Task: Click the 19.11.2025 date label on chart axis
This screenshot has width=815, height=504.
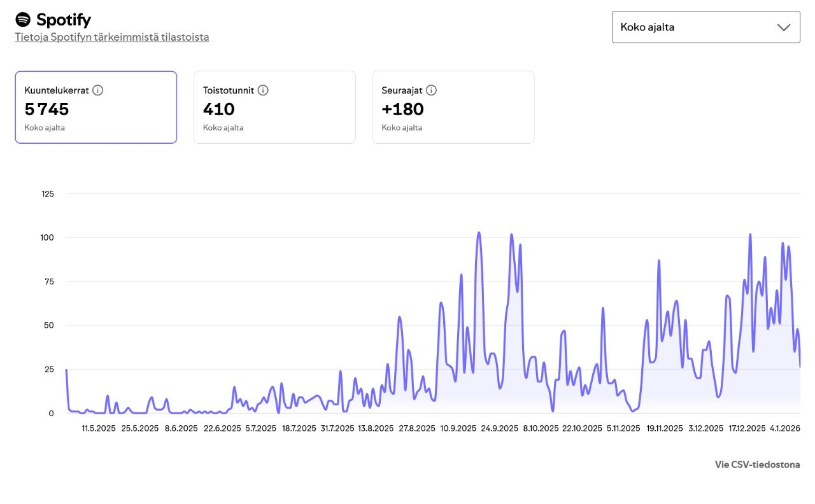Action: point(664,428)
